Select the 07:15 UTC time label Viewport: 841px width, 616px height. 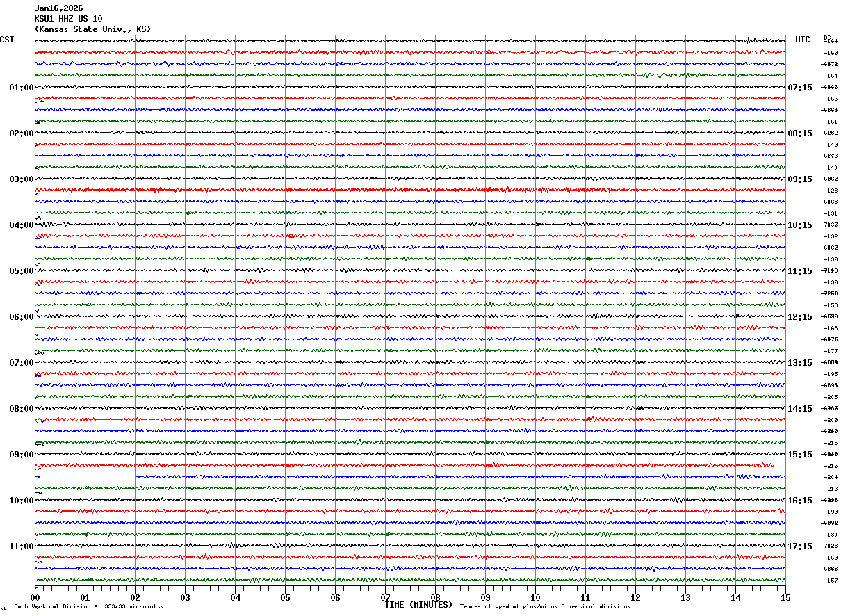coord(800,88)
